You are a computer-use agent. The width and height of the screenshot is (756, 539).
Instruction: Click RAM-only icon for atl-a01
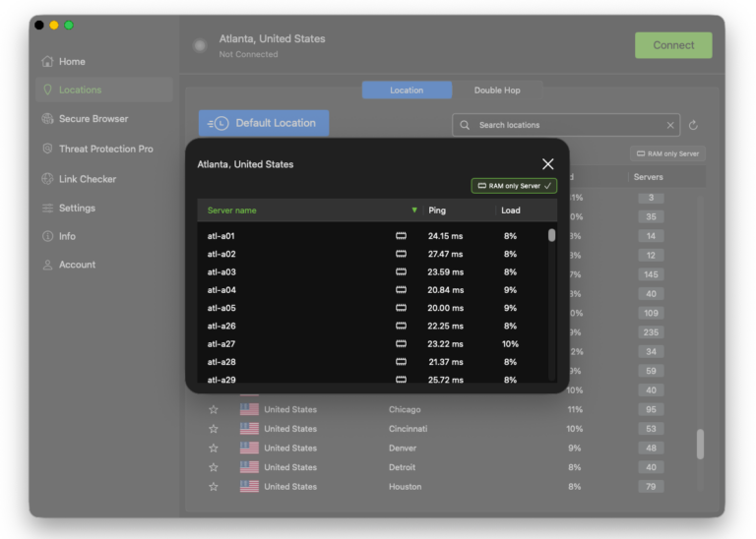coord(402,236)
